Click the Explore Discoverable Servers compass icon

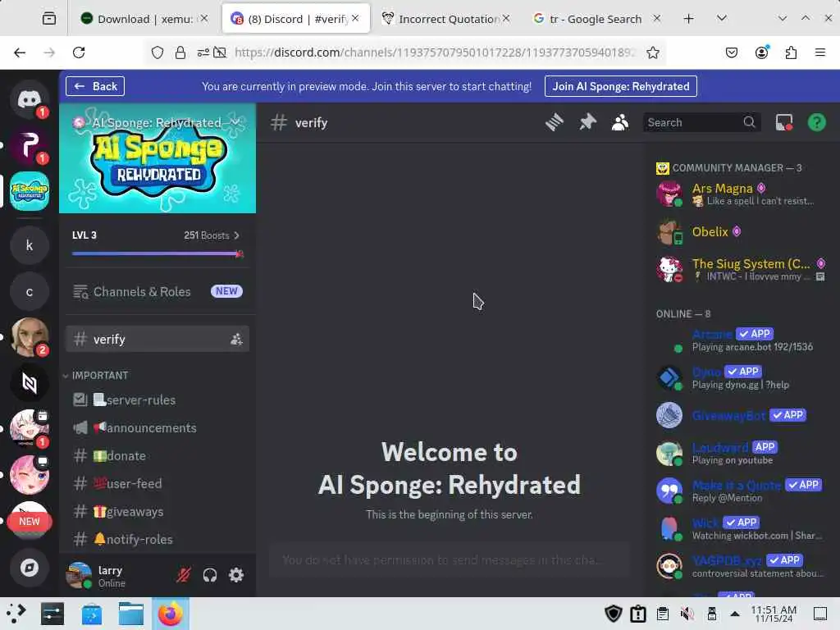pyautogui.click(x=29, y=568)
